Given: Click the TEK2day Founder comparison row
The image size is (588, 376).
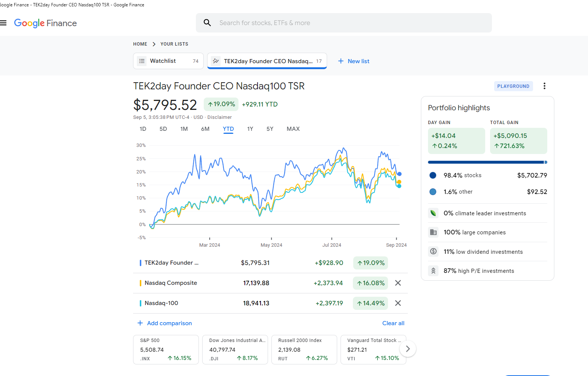Looking at the screenshot, I should click(270, 263).
